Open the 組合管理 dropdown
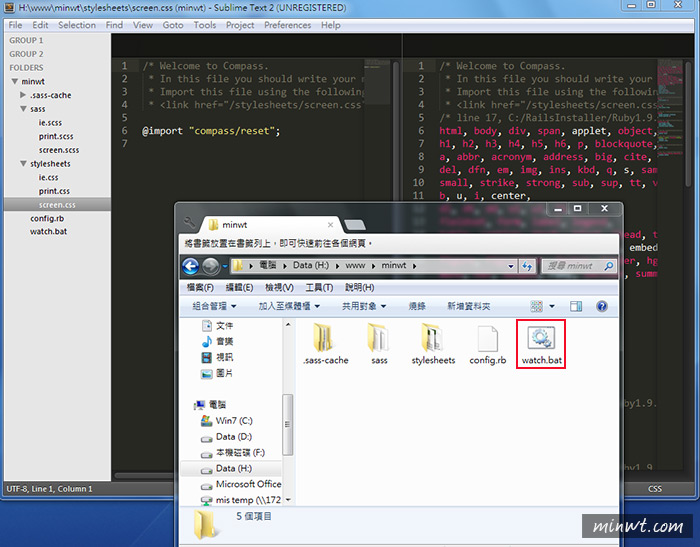Image resolution: width=700 pixels, height=547 pixels. [x=214, y=306]
